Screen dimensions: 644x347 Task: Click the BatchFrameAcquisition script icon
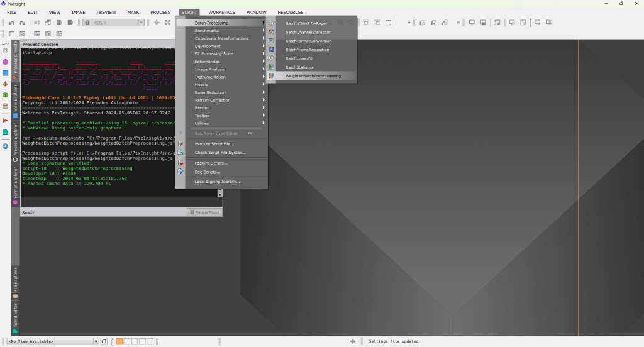coord(271,50)
